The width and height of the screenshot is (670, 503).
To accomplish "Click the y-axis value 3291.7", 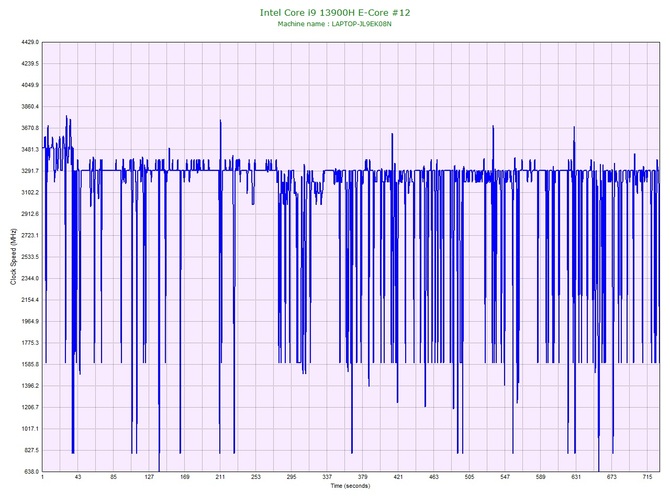I will point(30,171).
